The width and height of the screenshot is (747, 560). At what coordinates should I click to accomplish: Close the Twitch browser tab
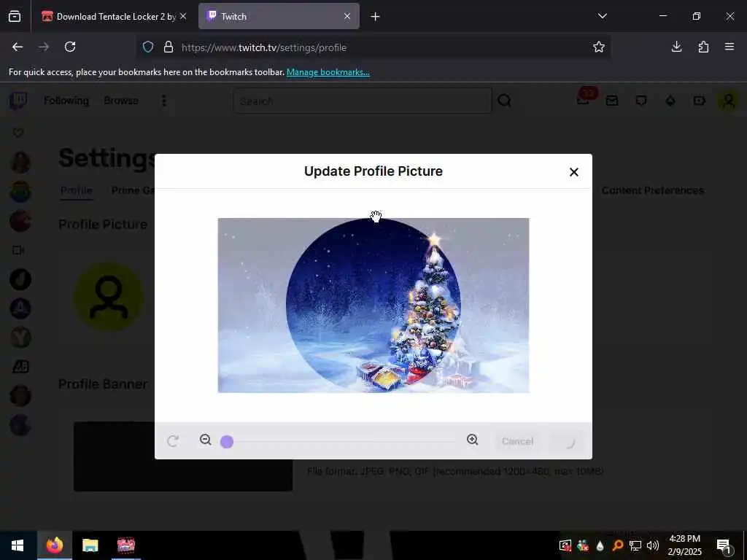tap(347, 16)
